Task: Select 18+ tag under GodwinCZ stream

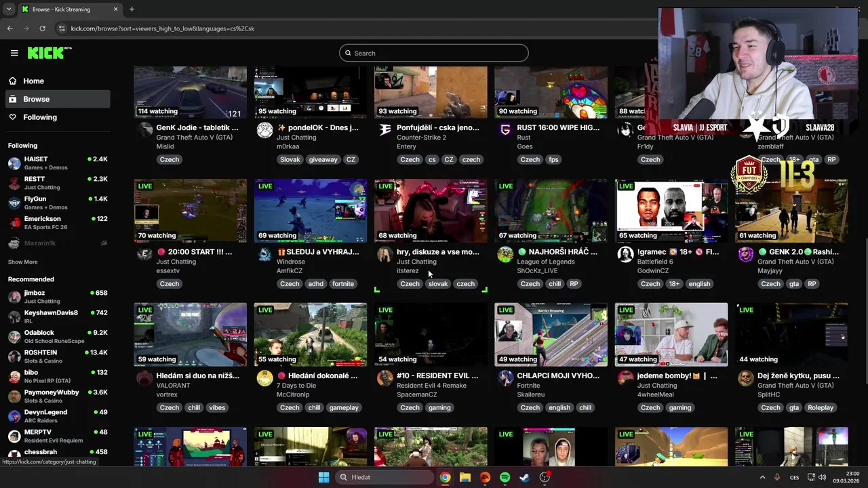Action: click(674, 284)
